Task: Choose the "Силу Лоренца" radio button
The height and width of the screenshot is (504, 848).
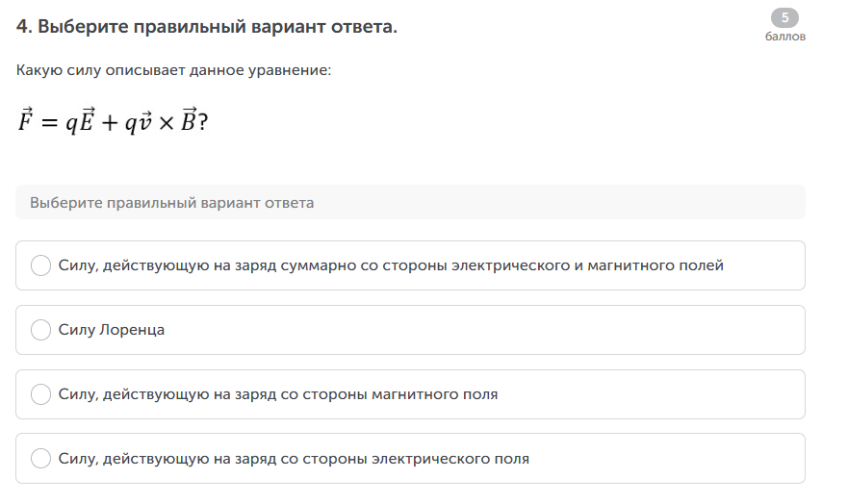Action: (x=41, y=330)
